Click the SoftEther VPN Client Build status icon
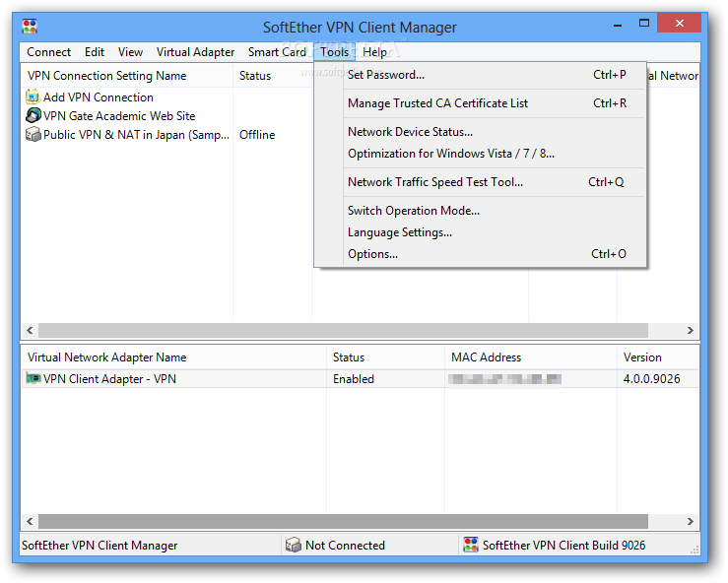 [471, 545]
